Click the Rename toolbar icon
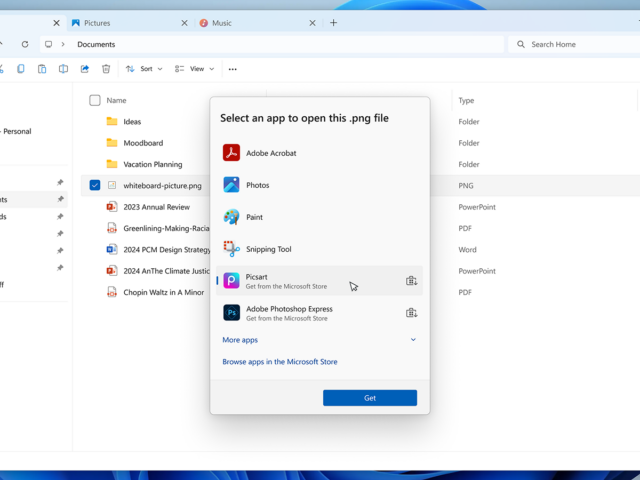 click(63, 69)
